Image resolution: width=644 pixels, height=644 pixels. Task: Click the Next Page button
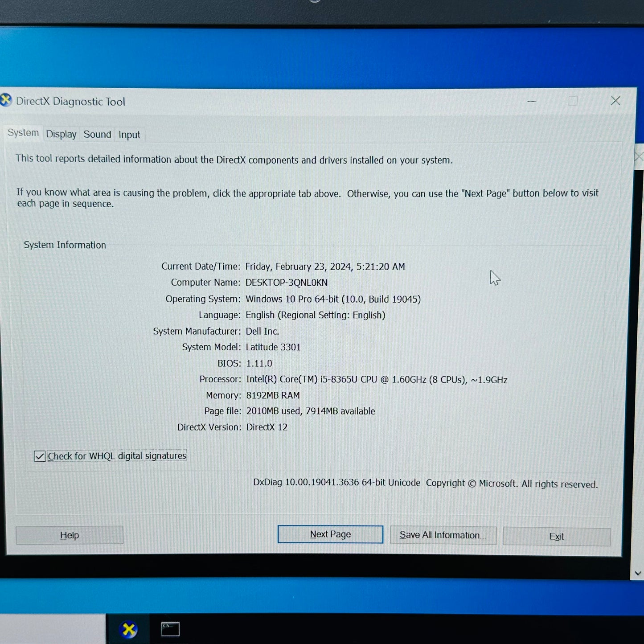pos(330,534)
